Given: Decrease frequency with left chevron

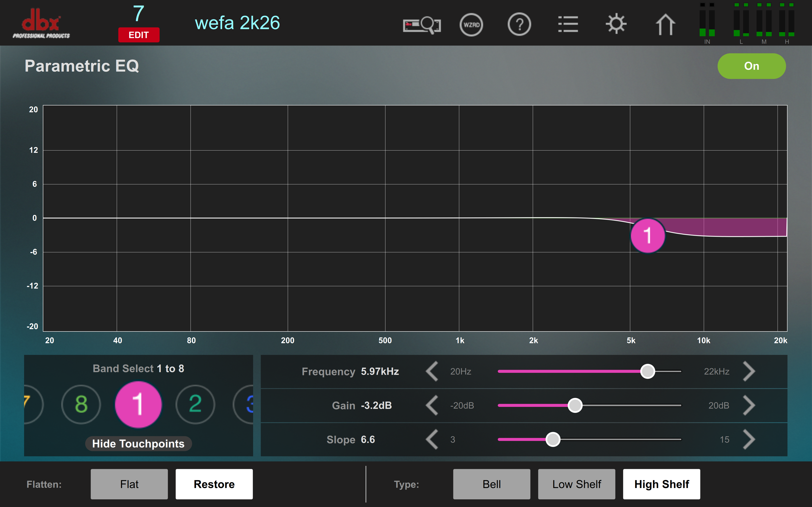Looking at the screenshot, I should pos(432,371).
